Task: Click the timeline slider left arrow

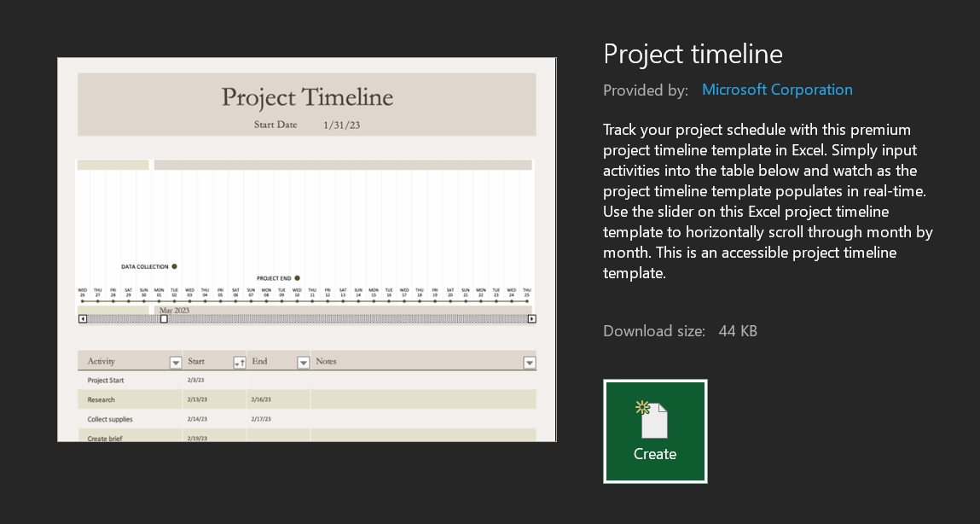Action: tap(83, 319)
